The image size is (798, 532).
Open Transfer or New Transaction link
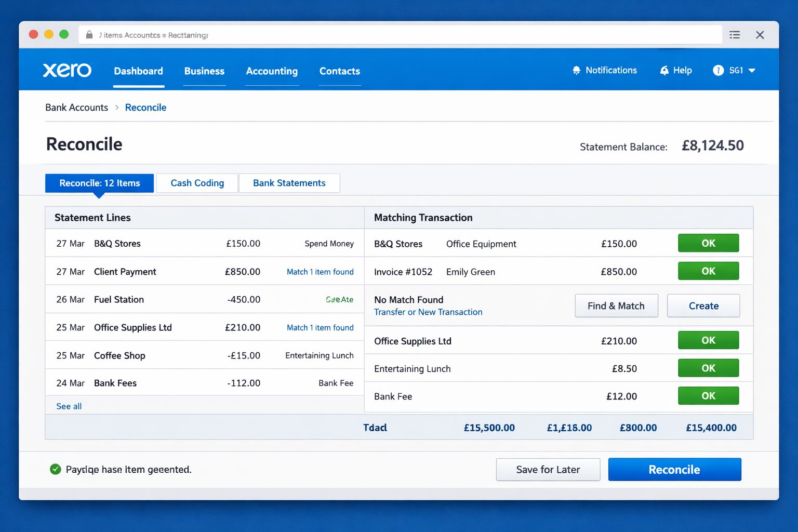coord(428,312)
